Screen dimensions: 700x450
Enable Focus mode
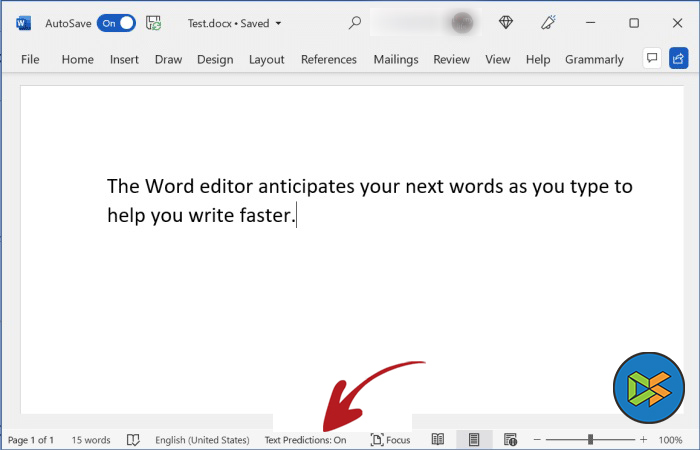[x=390, y=439]
